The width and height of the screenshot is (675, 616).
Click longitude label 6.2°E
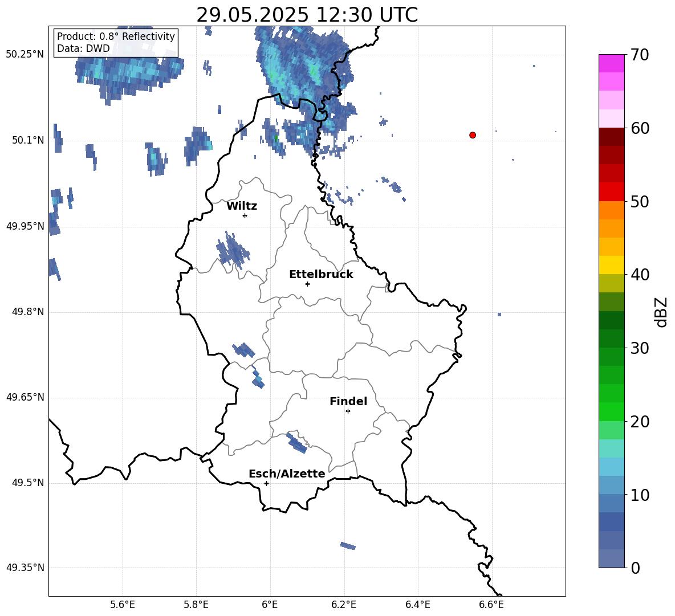point(344,605)
